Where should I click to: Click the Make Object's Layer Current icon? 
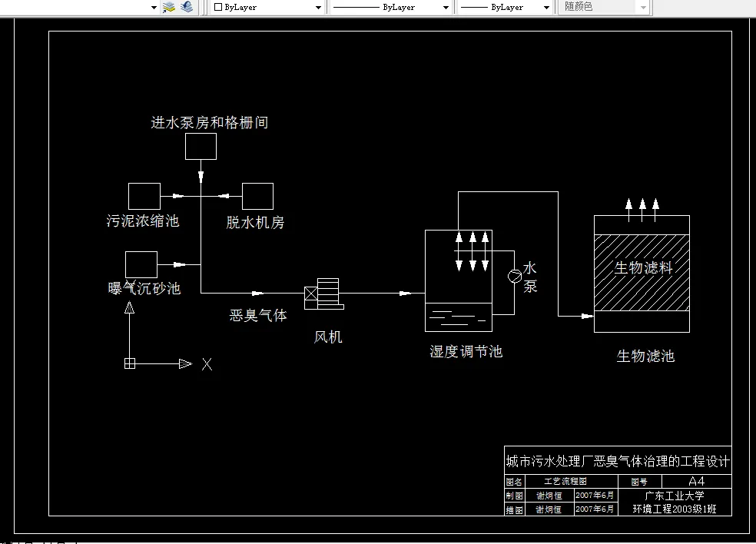167,7
